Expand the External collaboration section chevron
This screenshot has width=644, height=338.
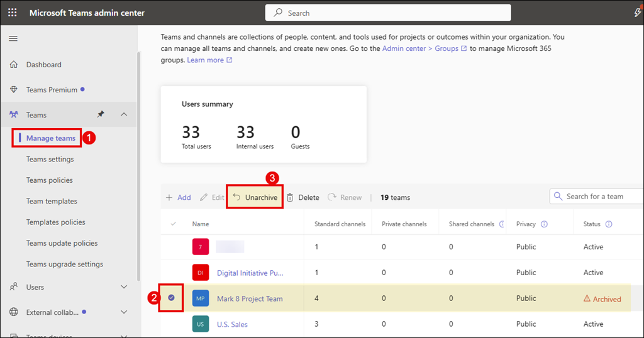pos(124,312)
